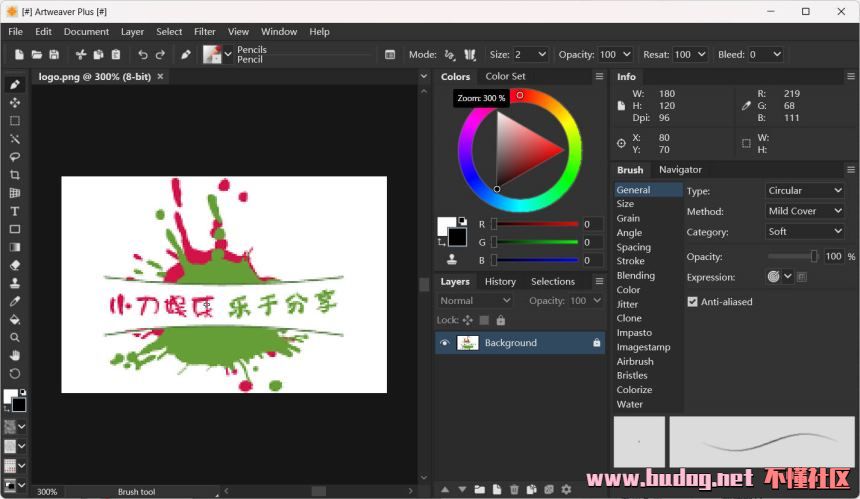Toggle the Anti-aliased checkbox

click(x=692, y=302)
